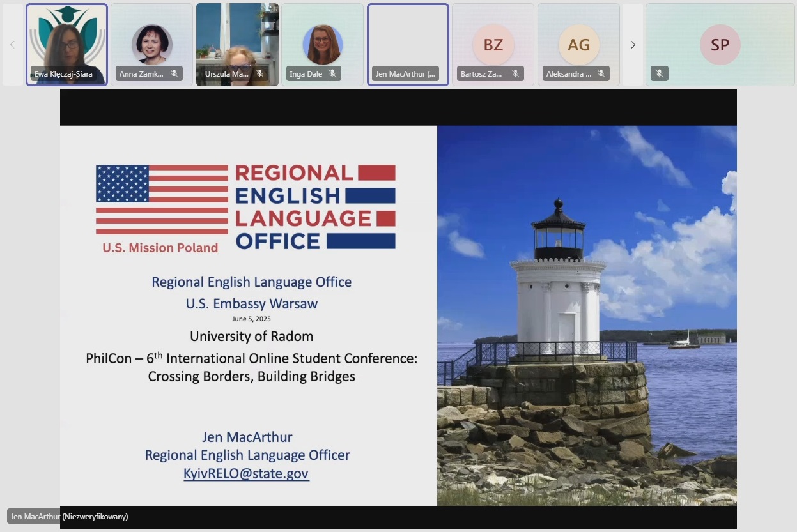
Task: Click Inga Dale's muted microphone icon
Action: (x=332, y=74)
